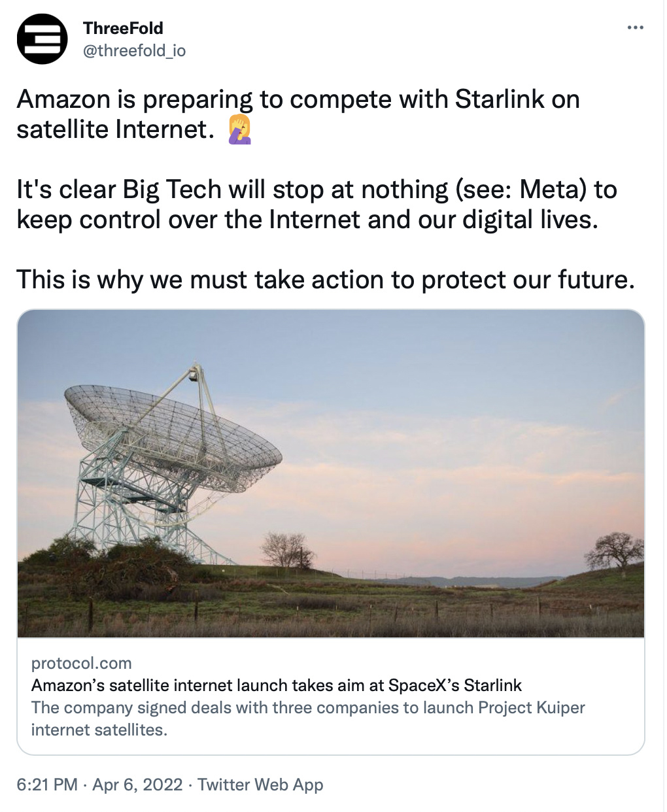
Task: Open the tweet's three-dot more menu
Action: (x=635, y=27)
